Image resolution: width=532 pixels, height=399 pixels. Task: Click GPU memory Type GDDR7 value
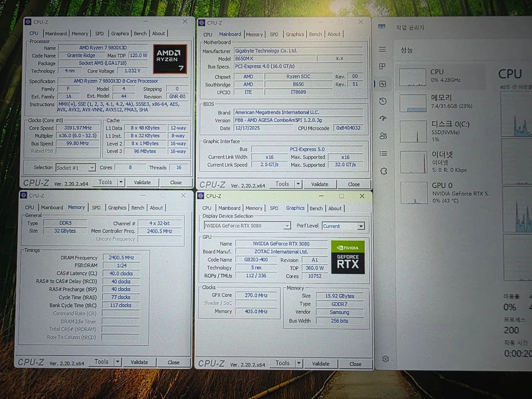coord(339,304)
